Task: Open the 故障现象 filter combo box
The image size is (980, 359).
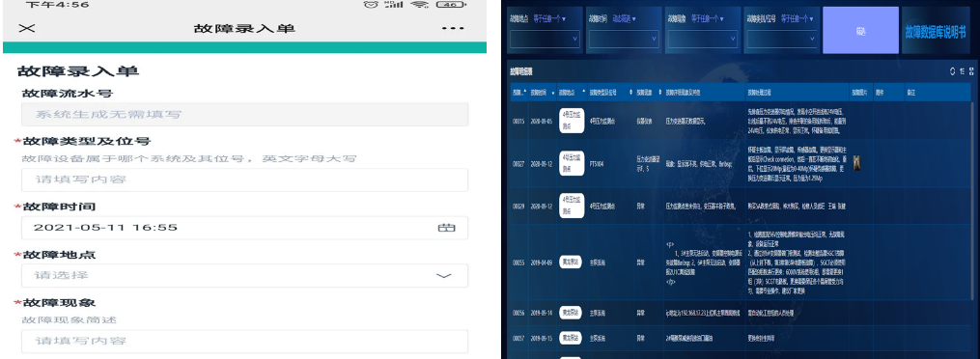Action: pos(703,40)
